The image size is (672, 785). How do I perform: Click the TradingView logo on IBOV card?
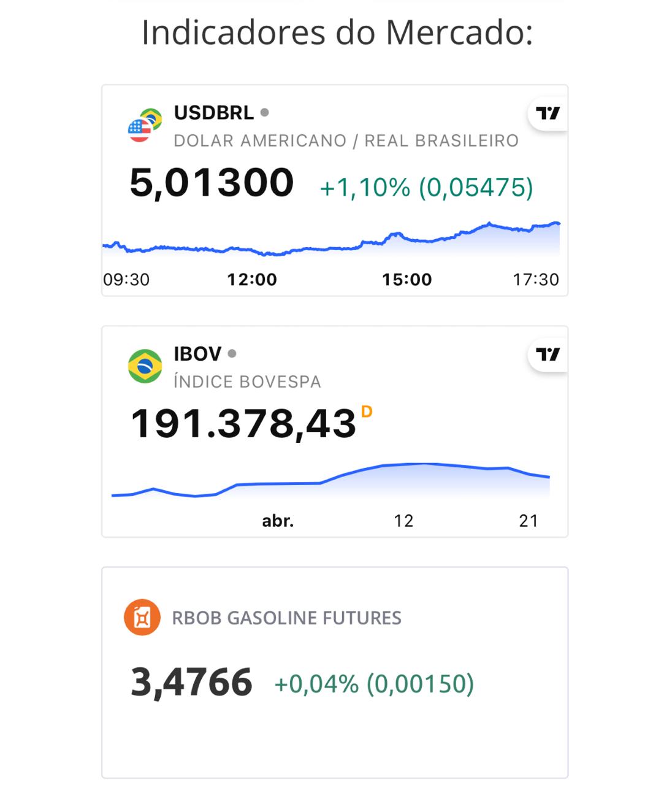[548, 354]
